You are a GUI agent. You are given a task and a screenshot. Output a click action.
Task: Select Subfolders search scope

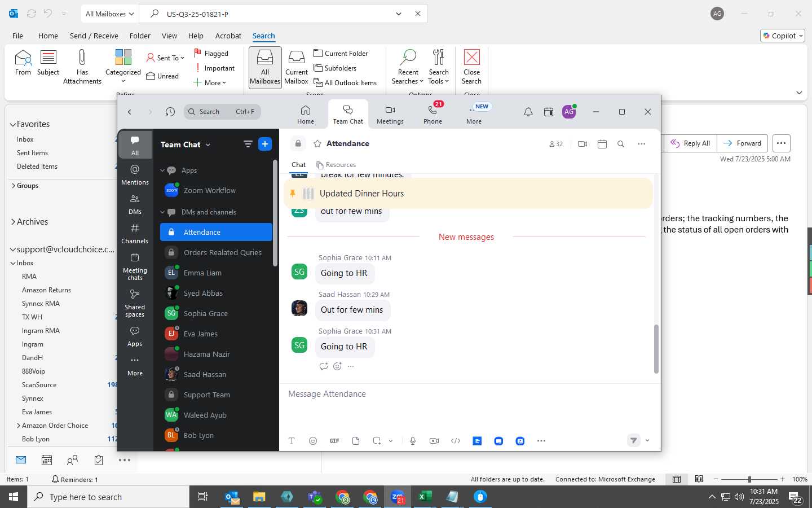[335, 68]
